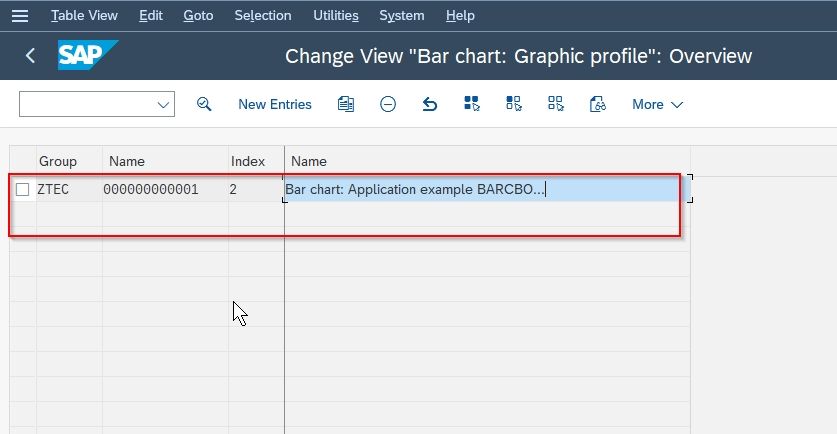
Task: Delete entry with the minus circle icon
Action: (x=388, y=104)
